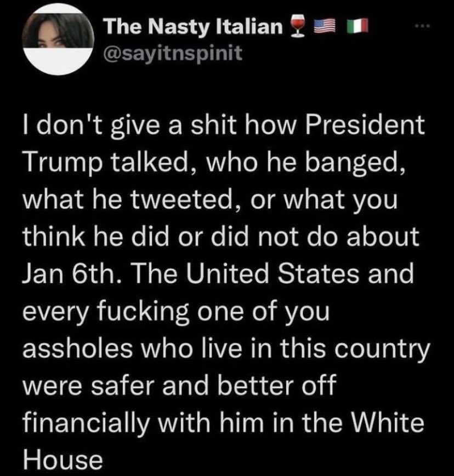Open the three-dot more options menu
The height and width of the screenshot is (476, 454).
[423, 26]
